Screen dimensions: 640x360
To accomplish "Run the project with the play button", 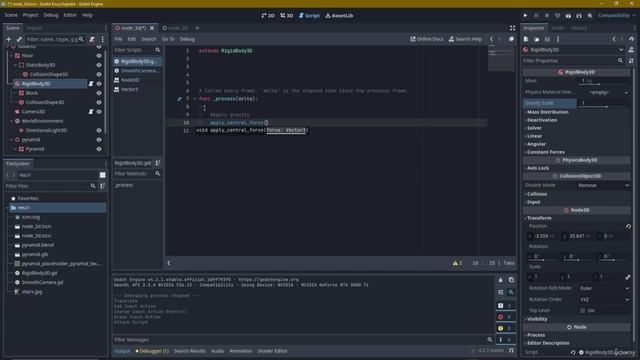I will point(525,16).
